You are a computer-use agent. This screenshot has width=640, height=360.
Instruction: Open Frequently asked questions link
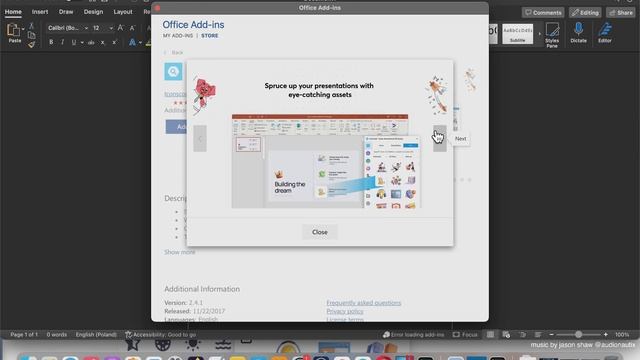(364, 303)
